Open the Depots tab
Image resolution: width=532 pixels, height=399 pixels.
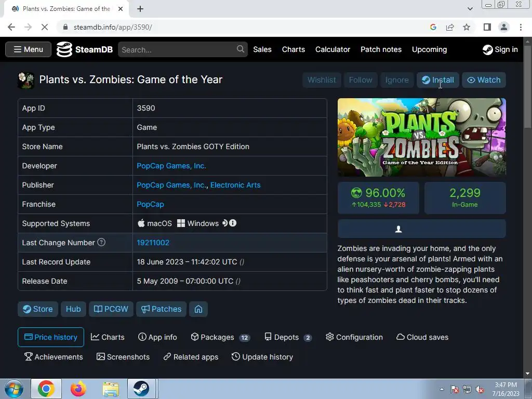tap(288, 337)
